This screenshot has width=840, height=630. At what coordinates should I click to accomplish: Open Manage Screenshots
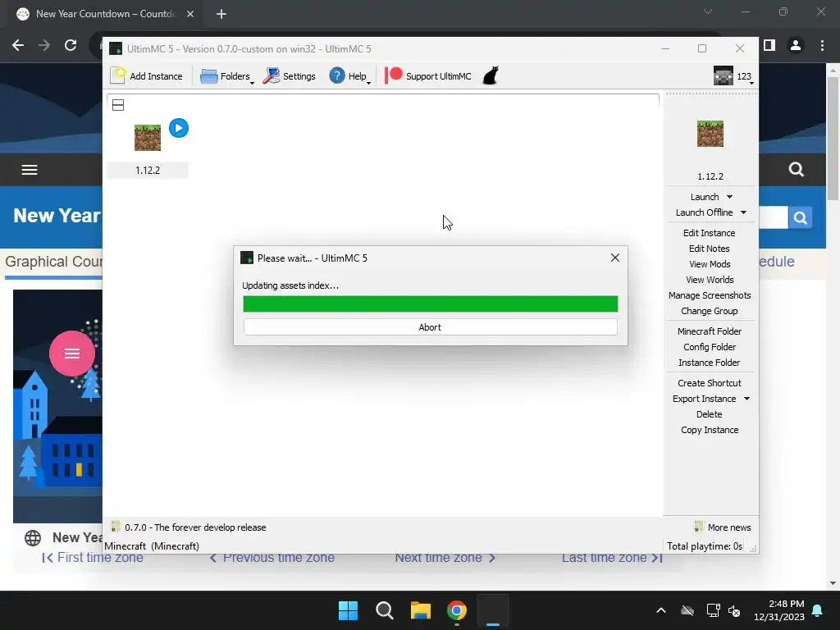coord(710,295)
